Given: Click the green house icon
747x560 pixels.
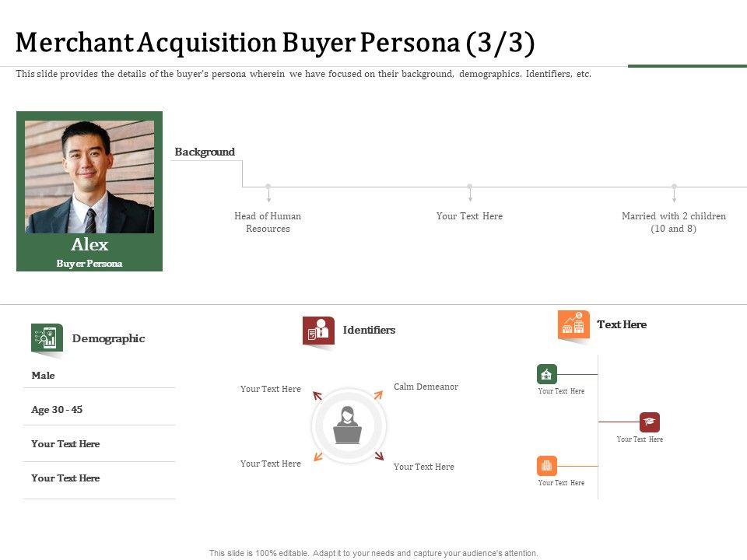Looking at the screenshot, I should pos(547,374).
